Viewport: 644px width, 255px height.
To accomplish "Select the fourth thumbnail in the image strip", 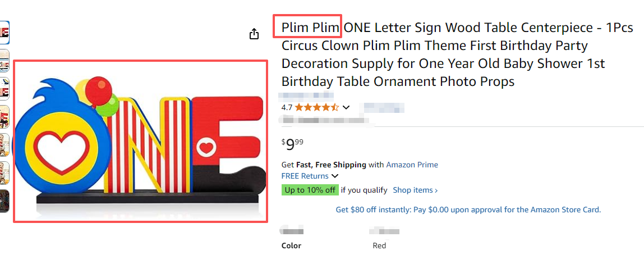I will 4,117.
